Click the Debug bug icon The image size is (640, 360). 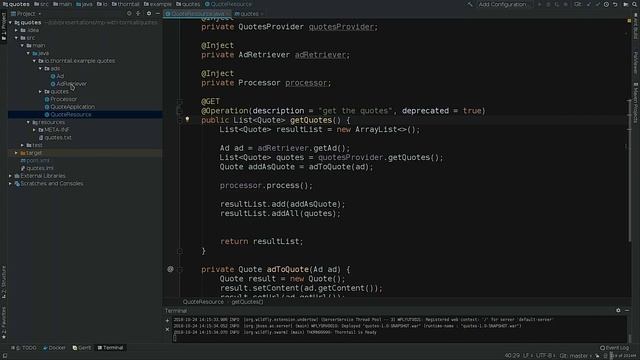pos(548,4)
